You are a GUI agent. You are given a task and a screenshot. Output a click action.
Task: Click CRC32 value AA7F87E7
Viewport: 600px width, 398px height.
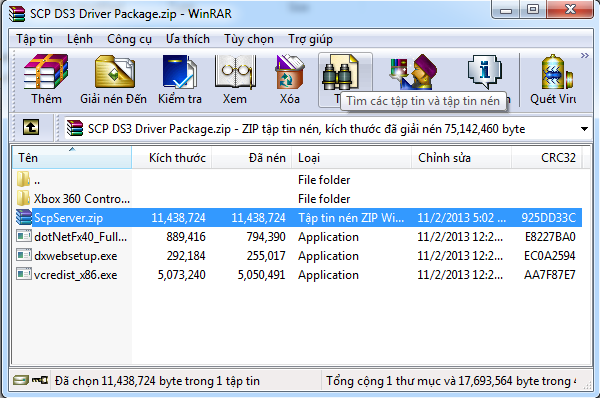pyautogui.click(x=549, y=275)
